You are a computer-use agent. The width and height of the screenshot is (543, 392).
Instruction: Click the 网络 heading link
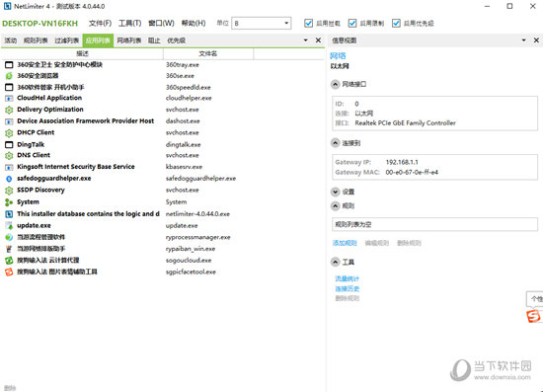coord(338,55)
